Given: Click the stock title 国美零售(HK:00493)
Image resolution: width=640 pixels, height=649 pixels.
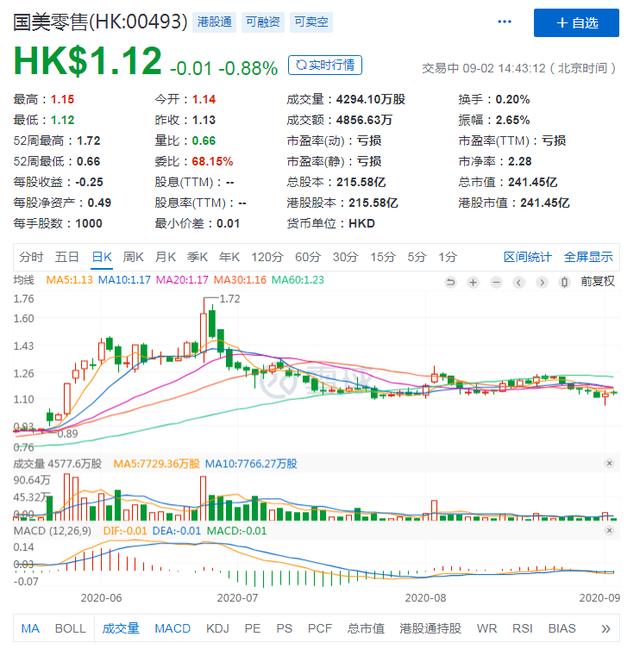Looking at the screenshot, I should tap(100, 22).
